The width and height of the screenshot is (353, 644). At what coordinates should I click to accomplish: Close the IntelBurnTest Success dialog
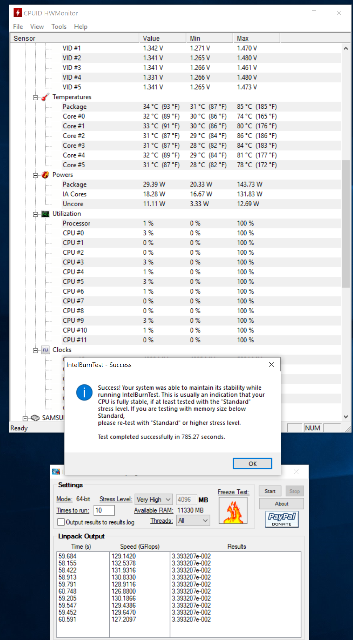(271, 365)
